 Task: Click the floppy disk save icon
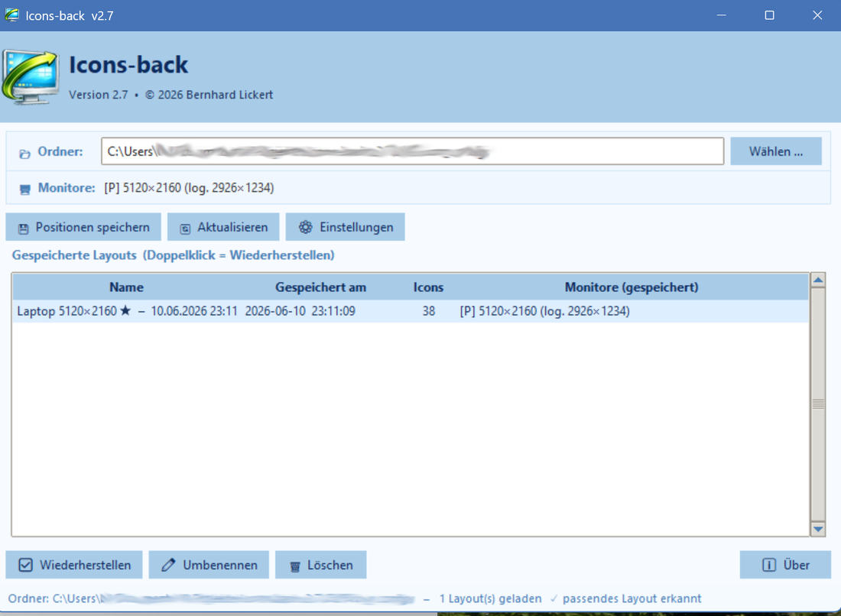[x=23, y=229]
